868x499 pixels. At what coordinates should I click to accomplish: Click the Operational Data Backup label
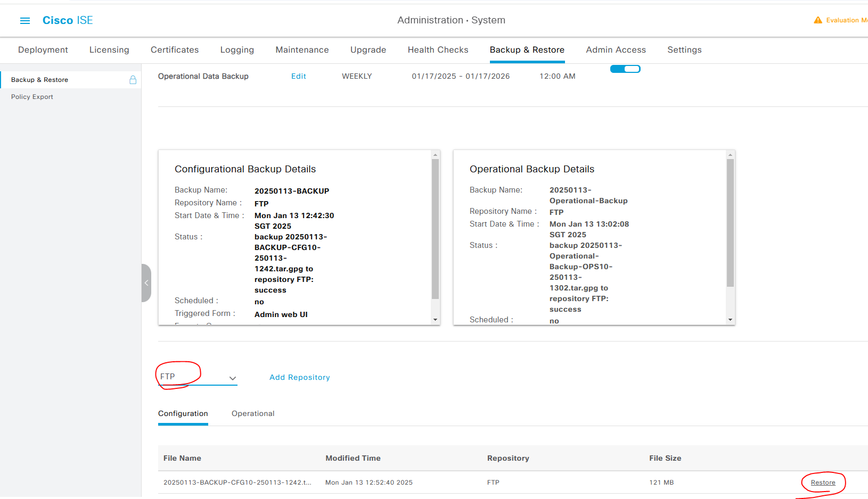click(x=203, y=76)
